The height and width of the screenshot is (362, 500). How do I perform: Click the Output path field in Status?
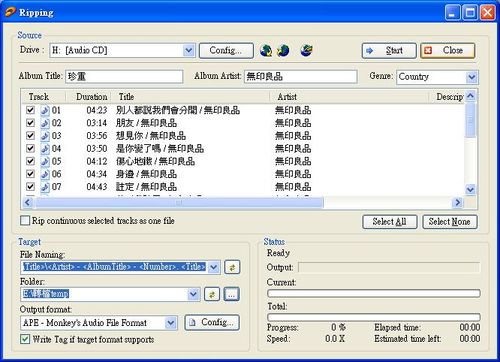pos(389,267)
